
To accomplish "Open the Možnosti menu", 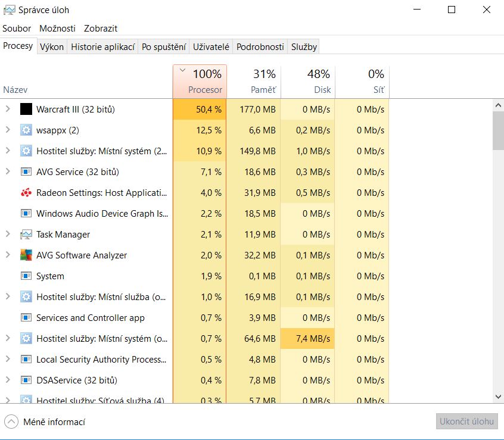I will coord(57,29).
